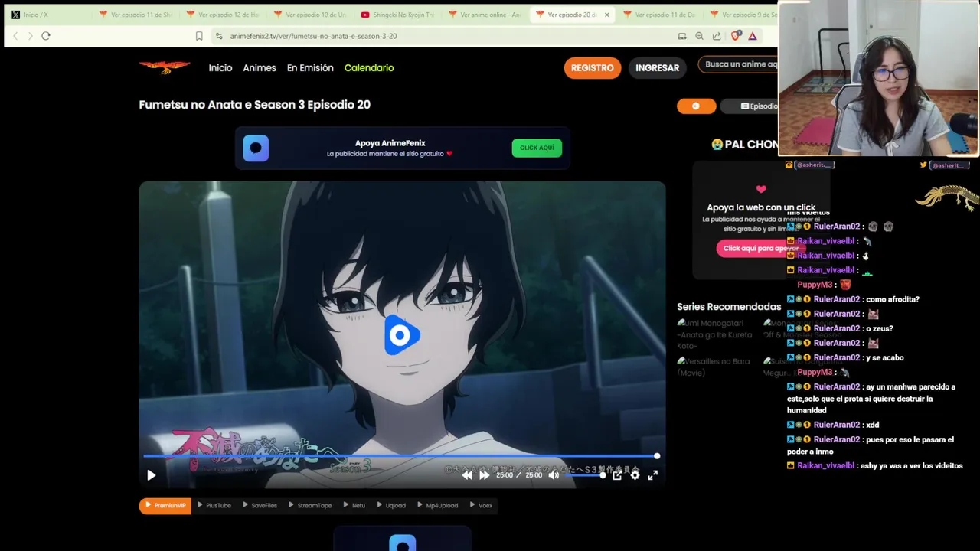980x551 pixels.
Task: Switch to Ver episodio 10 tab
Action: coord(309,15)
